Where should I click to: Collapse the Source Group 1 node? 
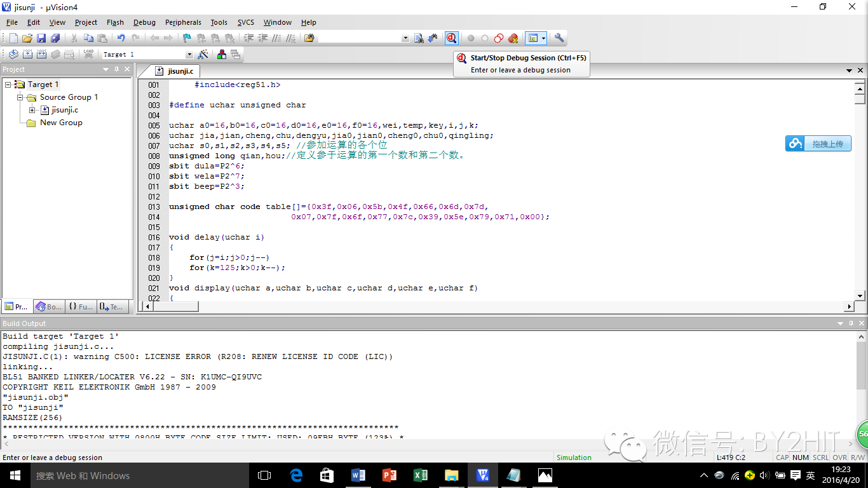[20, 97]
